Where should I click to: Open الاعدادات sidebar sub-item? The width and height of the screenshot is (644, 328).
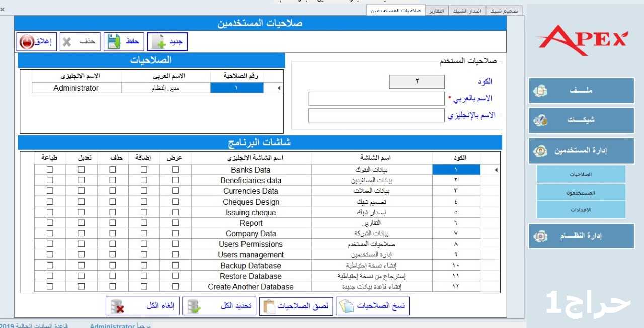pyautogui.click(x=581, y=209)
